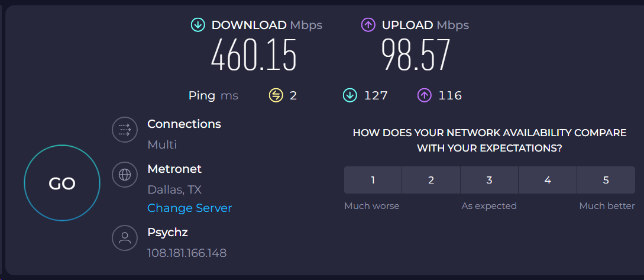Select rating 5, much better
644x280 pixels.
click(606, 180)
